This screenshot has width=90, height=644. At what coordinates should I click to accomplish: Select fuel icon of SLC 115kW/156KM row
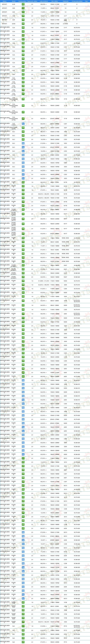(23, 626)
